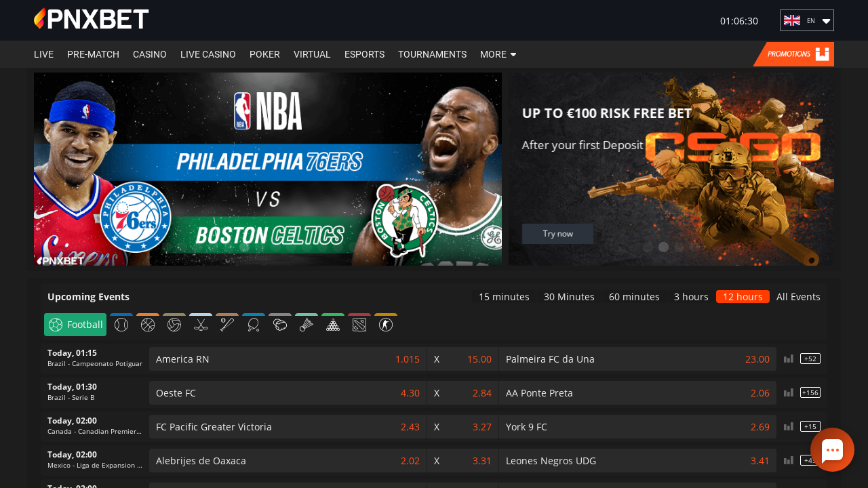Filter upcoming events to 15 minutes
This screenshot has width=868, height=488.
click(504, 297)
